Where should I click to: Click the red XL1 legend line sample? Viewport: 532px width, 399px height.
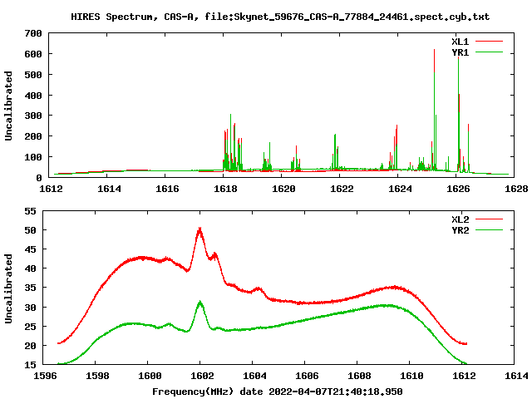489,42
